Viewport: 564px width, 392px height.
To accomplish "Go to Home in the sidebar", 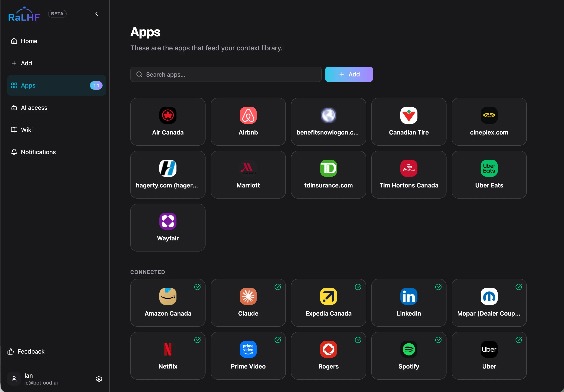I will coord(56,41).
